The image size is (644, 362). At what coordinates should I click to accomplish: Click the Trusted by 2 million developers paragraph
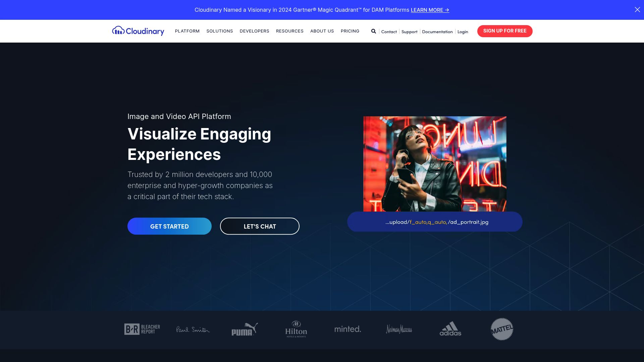200,185
